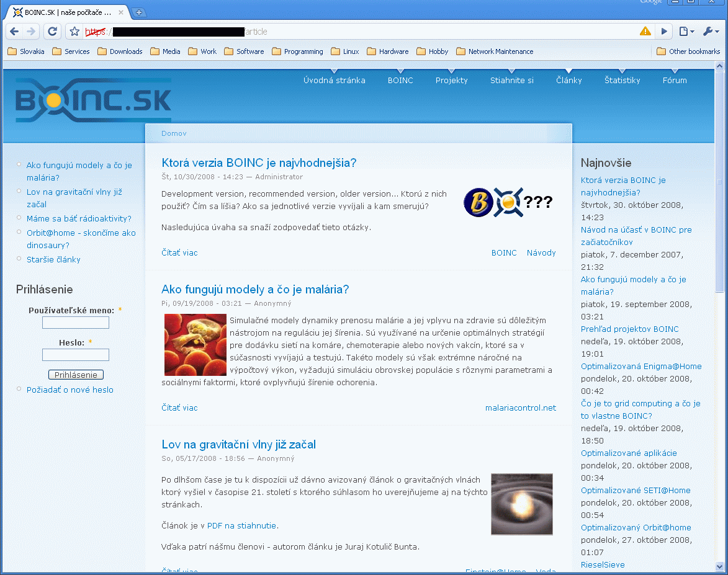
Task: Click Čítať viac under the BOINC version article
Action: (x=179, y=253)
